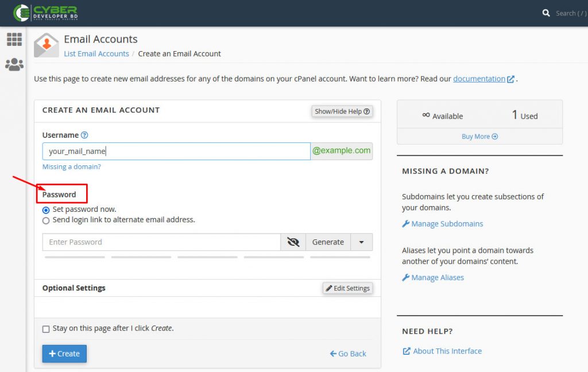Screen dimensions: 588x372
Task: Select the user accounts icon in the sidebar
Action: (x=14, y=64)
